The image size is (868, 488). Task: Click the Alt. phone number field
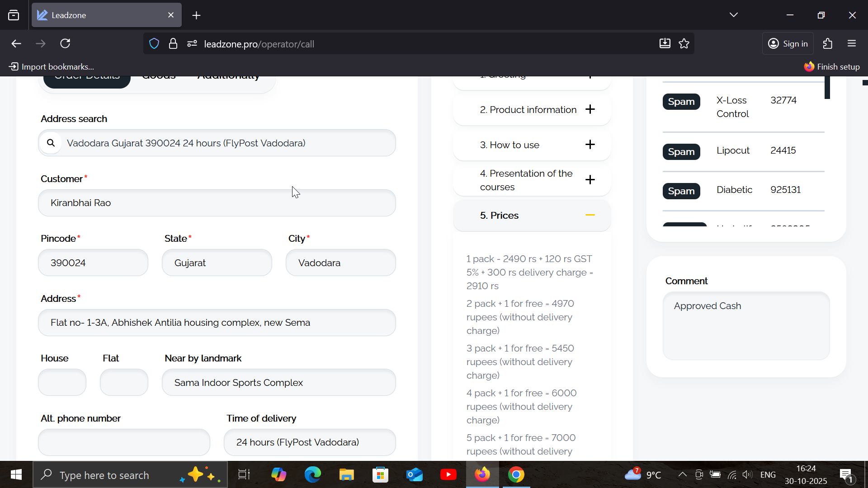tap(124, 442)
